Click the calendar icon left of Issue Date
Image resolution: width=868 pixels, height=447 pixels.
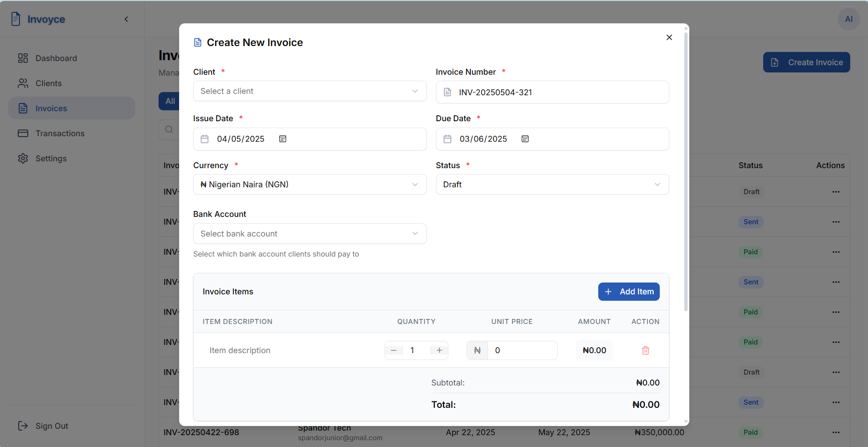(x=205, y=139)
